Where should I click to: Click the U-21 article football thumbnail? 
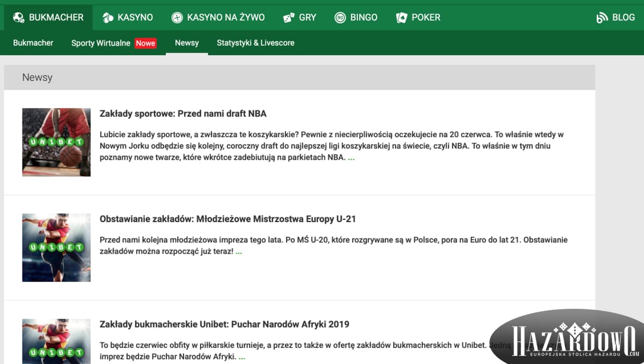tap(56, 248)
